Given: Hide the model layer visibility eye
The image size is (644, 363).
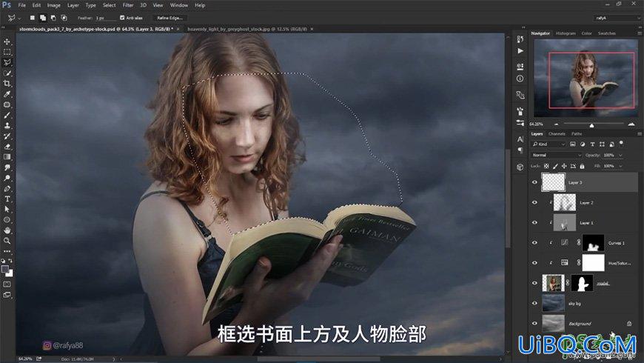Looking at the screenshot, I should click(x=534, y=283).
